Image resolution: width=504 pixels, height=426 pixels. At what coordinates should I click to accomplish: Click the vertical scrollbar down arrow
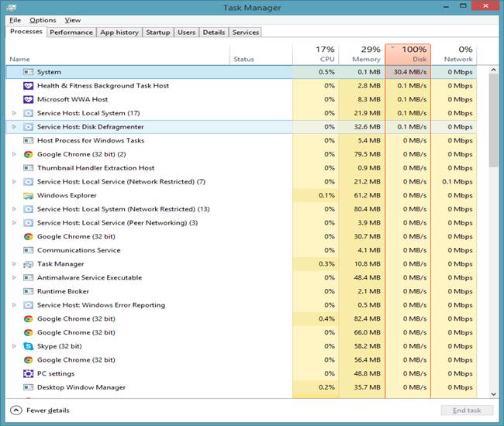pyautogui.click(x=494, y=394)
